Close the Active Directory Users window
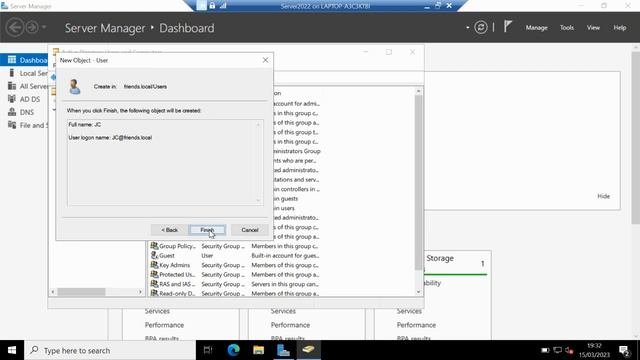The image size is (640, 360). coord(412,52)
